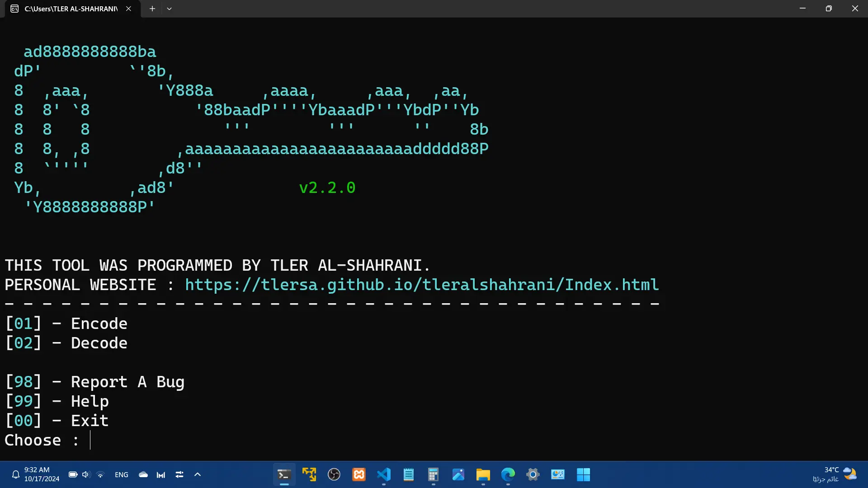Close the C:\Users\TLER AL-SHAHRANI tab

pyautogui.click(x=128, y=9)
